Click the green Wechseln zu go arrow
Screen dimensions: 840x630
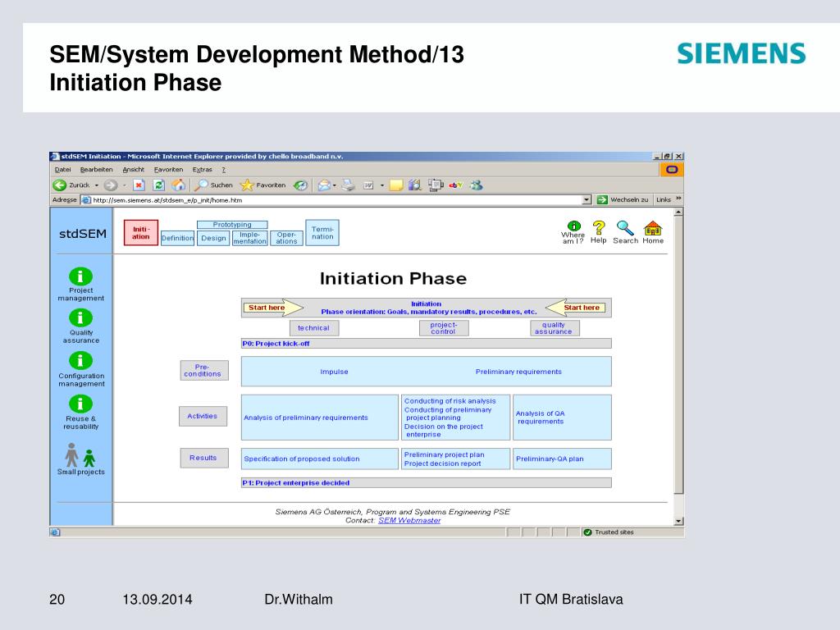[x=602, y=200]
